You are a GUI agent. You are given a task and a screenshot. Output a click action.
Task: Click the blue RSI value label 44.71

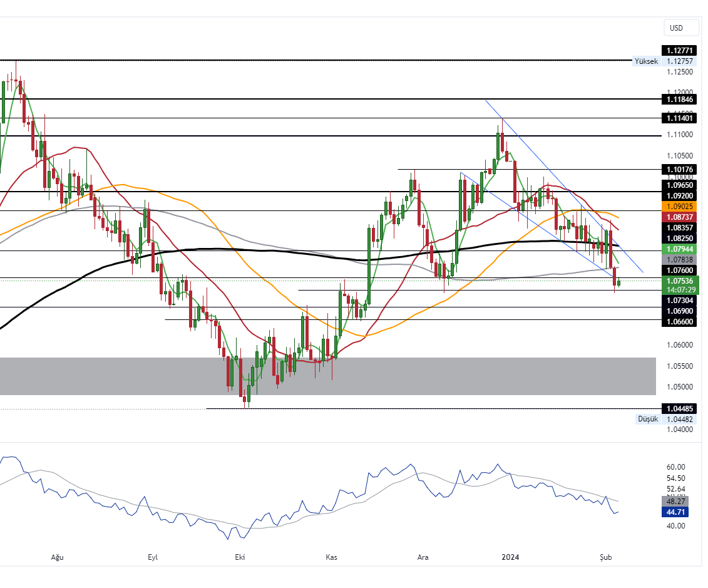(x=676, y=512)
